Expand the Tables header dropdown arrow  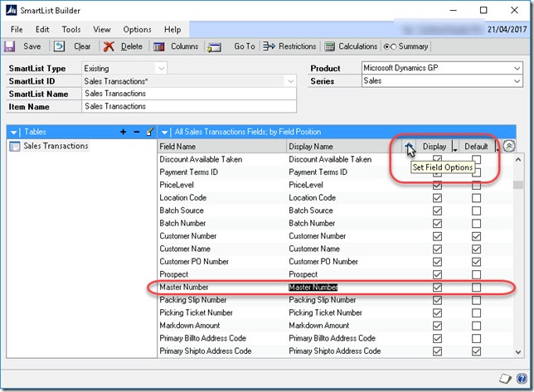pyautogui.click(x=13, y=132)
